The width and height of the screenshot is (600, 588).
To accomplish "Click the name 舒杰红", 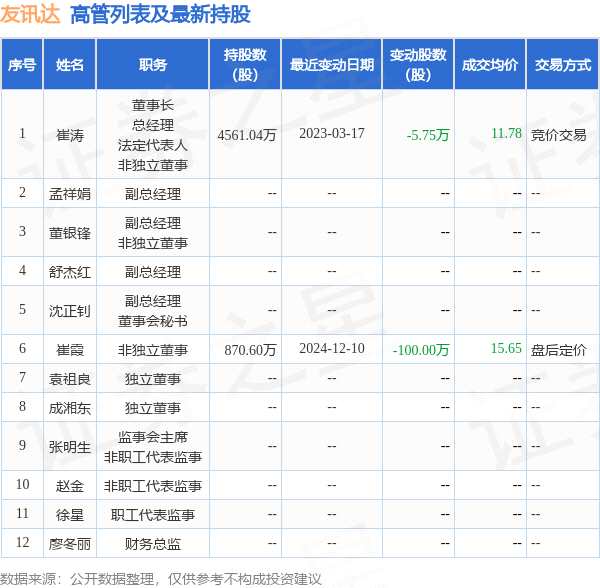I will pyautogui.click(x=70, y=272).
